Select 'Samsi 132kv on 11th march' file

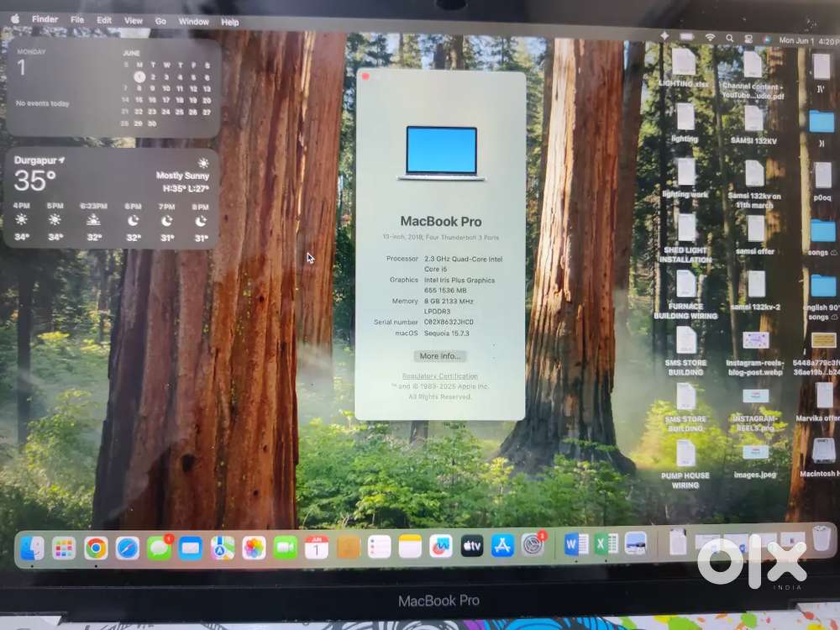754,185
